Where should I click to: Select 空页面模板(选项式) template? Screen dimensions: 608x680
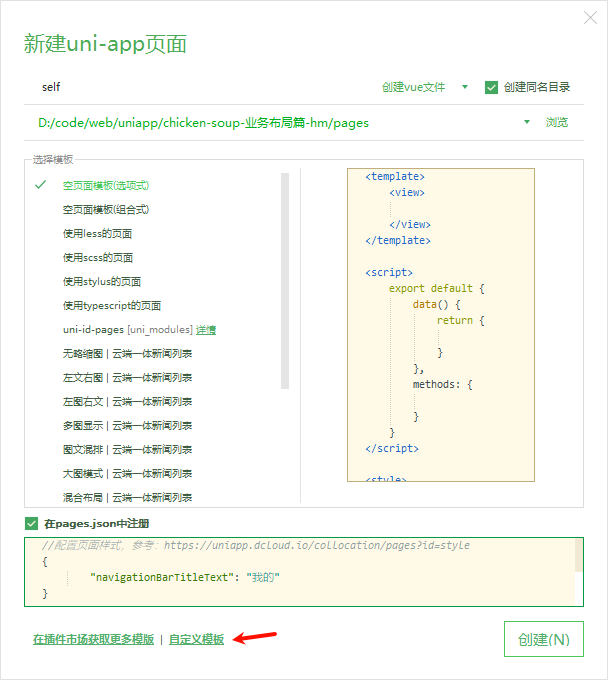(106, 186)
